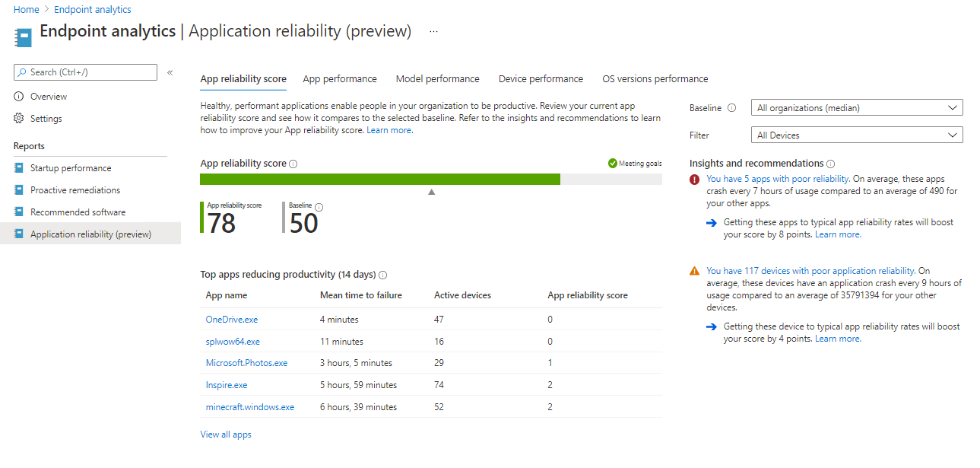Open the OS versions performance tab
The height and width of the screenshot is (468, 980).
(x=655, y=79)
